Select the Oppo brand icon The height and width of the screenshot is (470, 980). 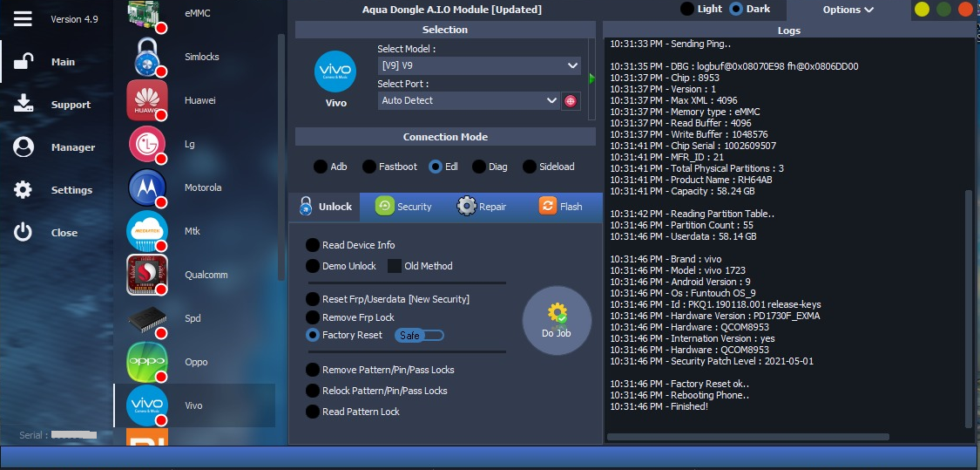pyautogui.click(x=147, y=362)
